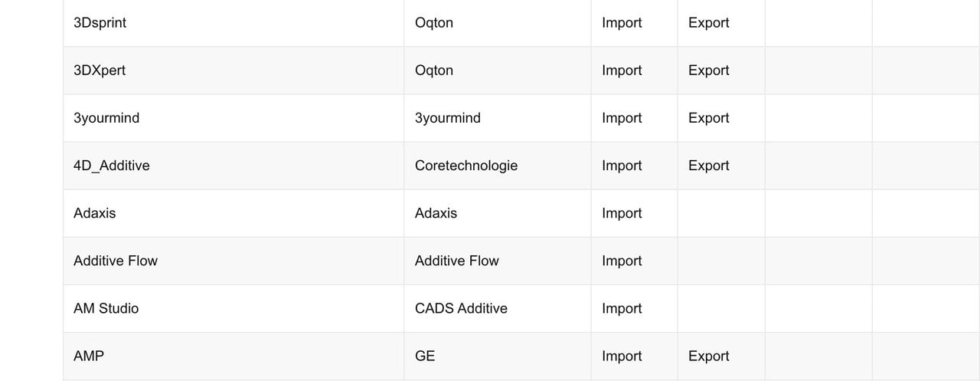980x381 pixels.
Task: Click Import in the AM Studio row
Action: coord(622,308)
